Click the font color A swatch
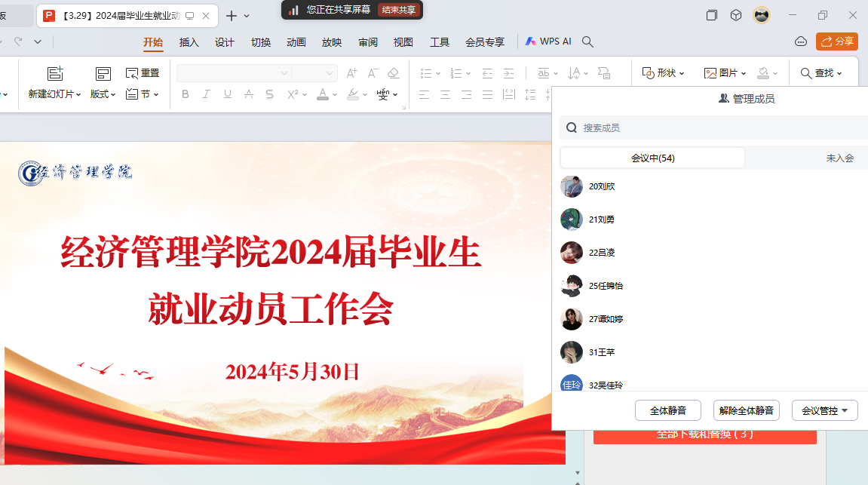The image size is (868, 485). click(323, 94)
